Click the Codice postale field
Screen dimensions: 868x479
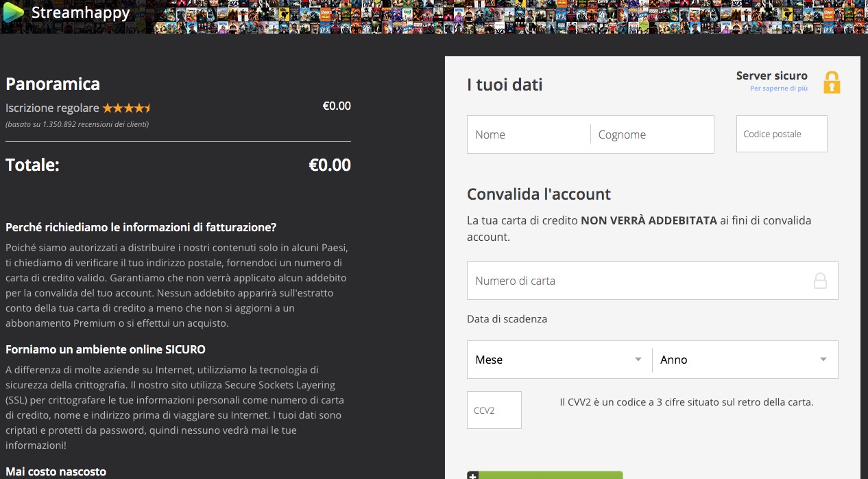(782, 134)
